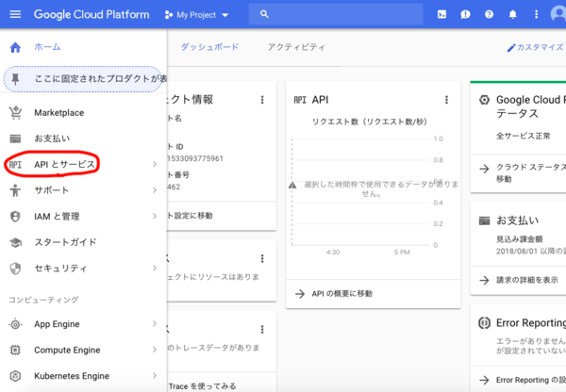Click the pin icon in pinned products box
The width and height of the screenshot is (566, 392).
pyautogui.click(x=15, y=79)
